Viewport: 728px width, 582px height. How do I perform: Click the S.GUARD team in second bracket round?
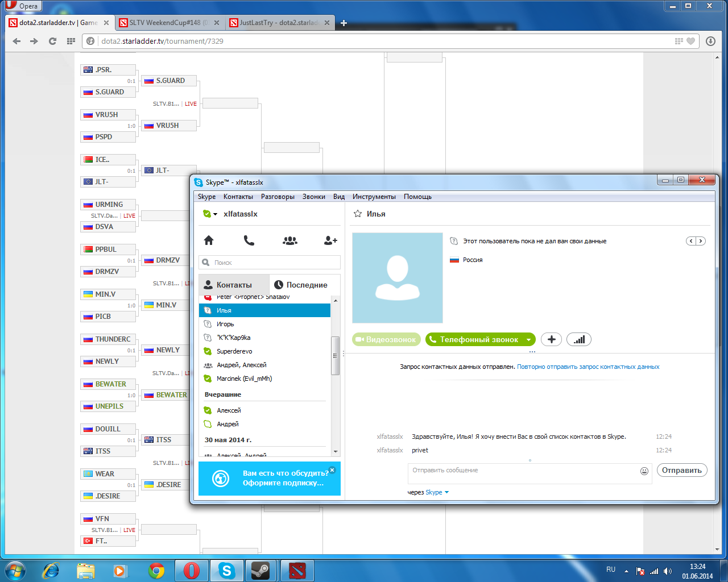click(169, 81)
